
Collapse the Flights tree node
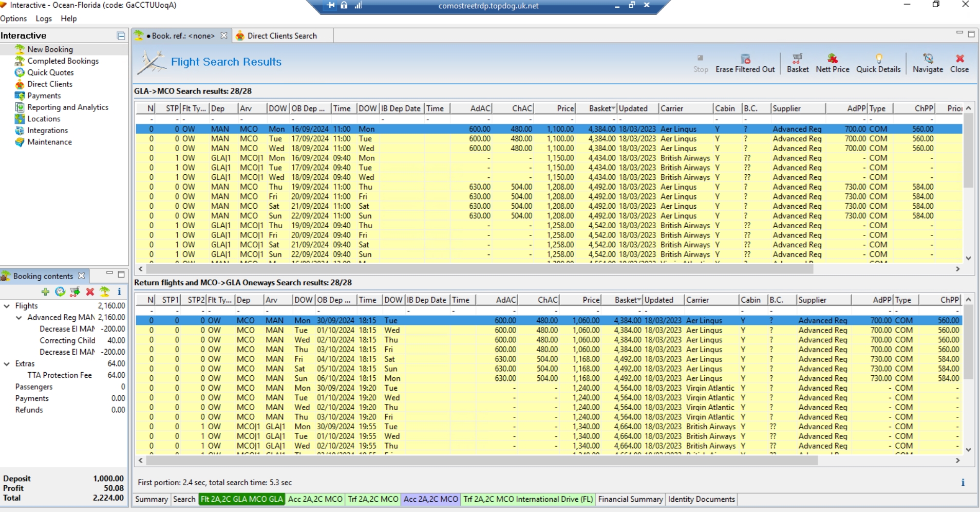[x=7, y=306]
